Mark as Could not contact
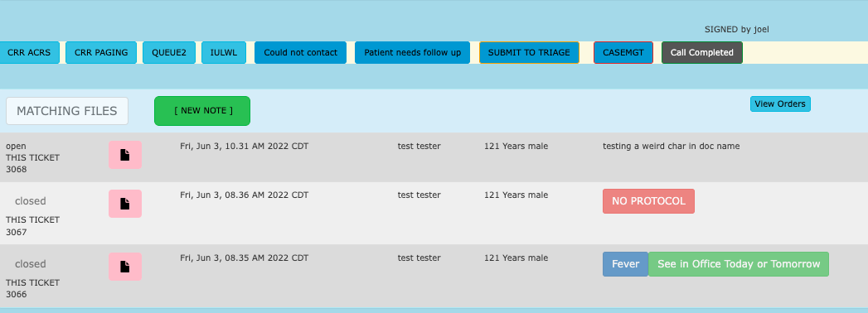 301,52
